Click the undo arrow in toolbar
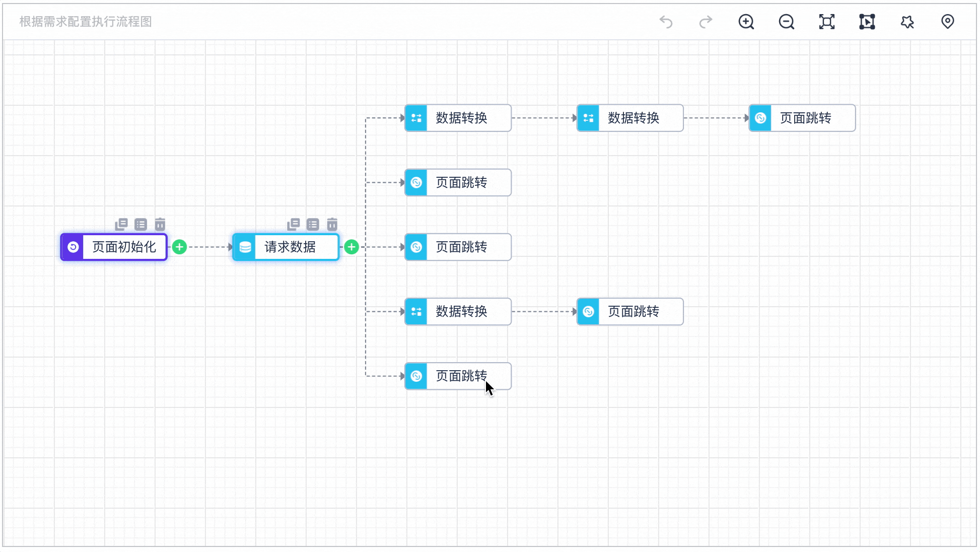This screenshot has height=552, width=980. point(666,22)
